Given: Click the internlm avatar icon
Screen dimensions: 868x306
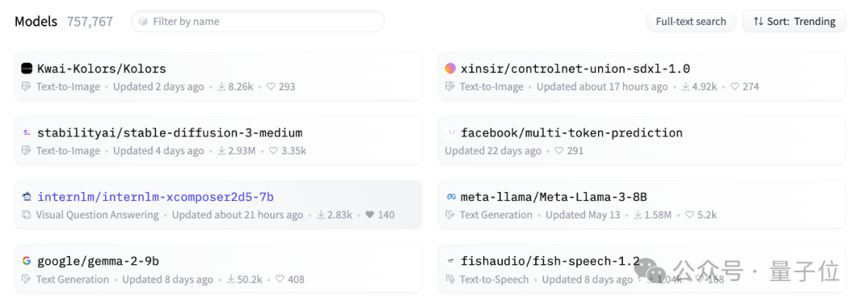Looking at the screenshot, I should point(27,197).
